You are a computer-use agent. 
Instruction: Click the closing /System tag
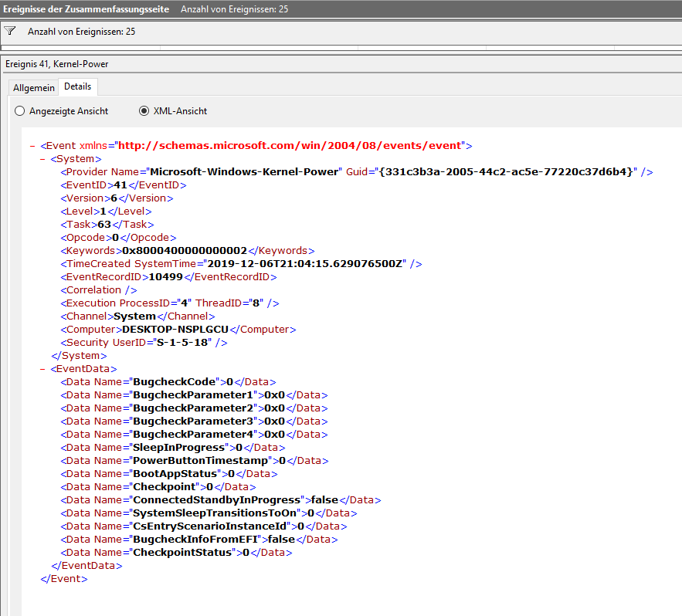tap(79, 356)
